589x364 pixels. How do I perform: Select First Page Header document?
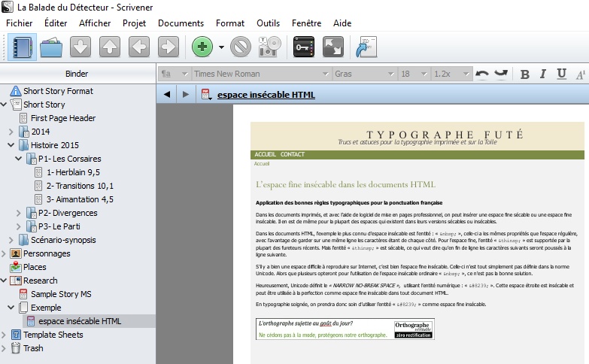click(x=63, y=118)
